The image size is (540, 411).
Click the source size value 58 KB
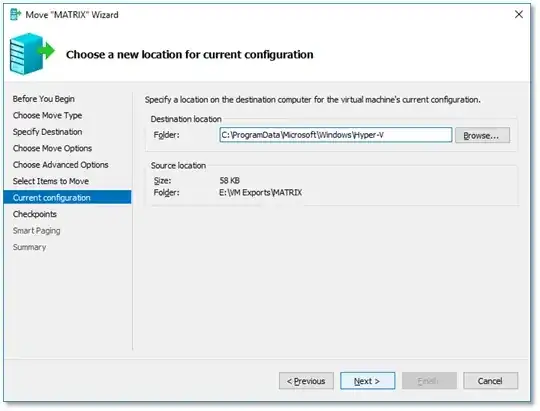tap(230, 181)
